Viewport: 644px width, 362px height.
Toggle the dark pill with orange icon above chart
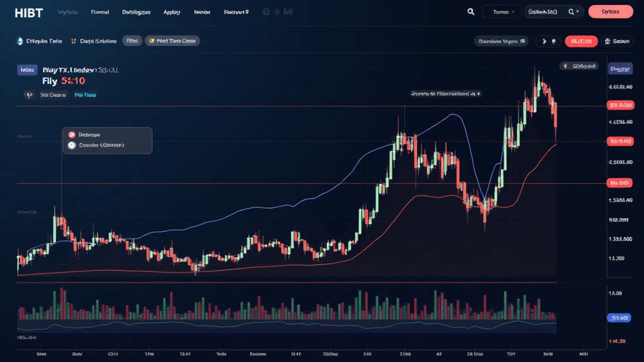[x=578, y=65]
